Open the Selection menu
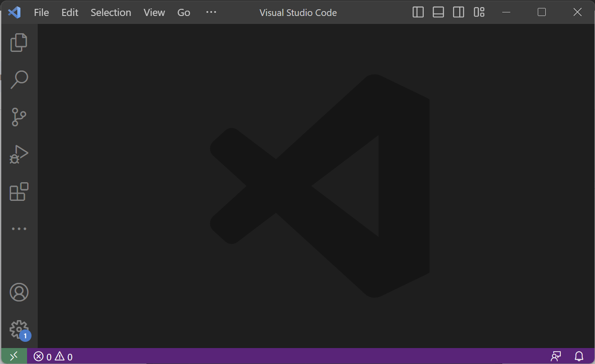Screen dimensions: 595x364 pos(111,12)
